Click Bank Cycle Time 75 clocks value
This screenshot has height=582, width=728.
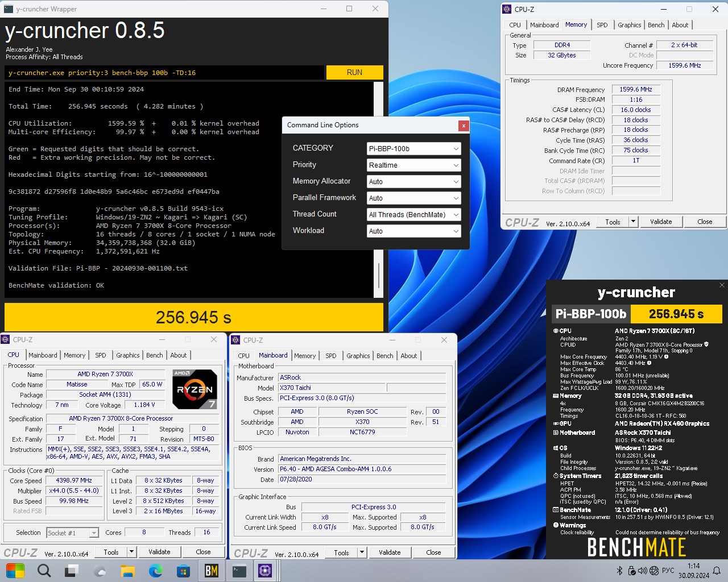point(636,150)
